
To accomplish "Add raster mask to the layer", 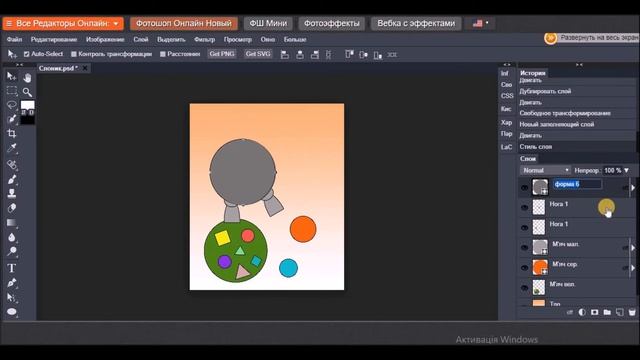I will (595, 312).
